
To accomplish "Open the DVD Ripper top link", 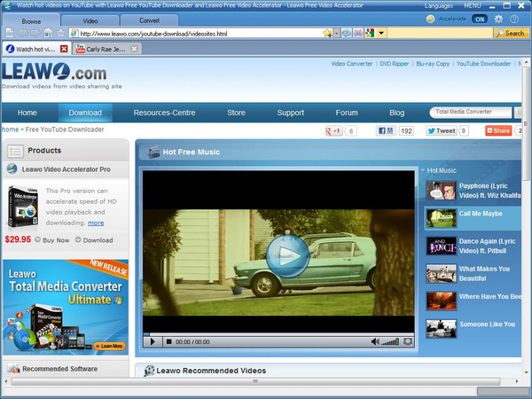I will pos(394,64).
